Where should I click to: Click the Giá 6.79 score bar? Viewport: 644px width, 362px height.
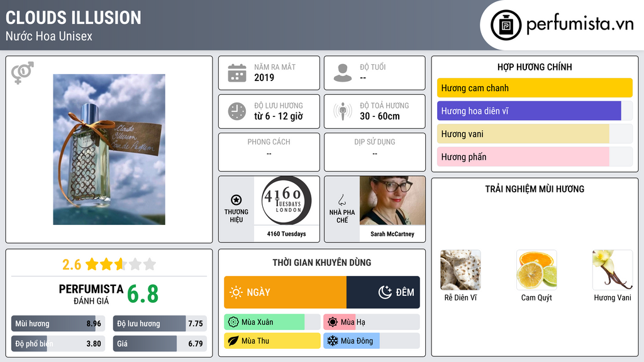[160, 344]
